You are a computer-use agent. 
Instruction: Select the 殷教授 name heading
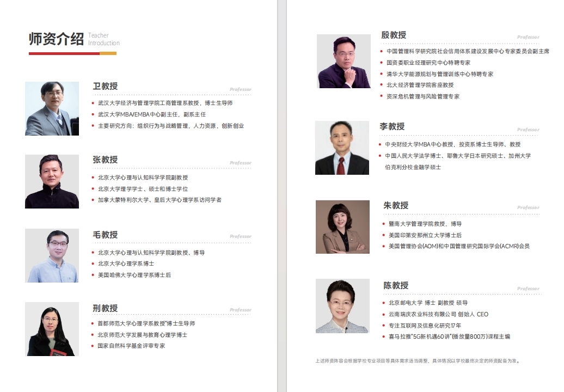coord(394,35)
